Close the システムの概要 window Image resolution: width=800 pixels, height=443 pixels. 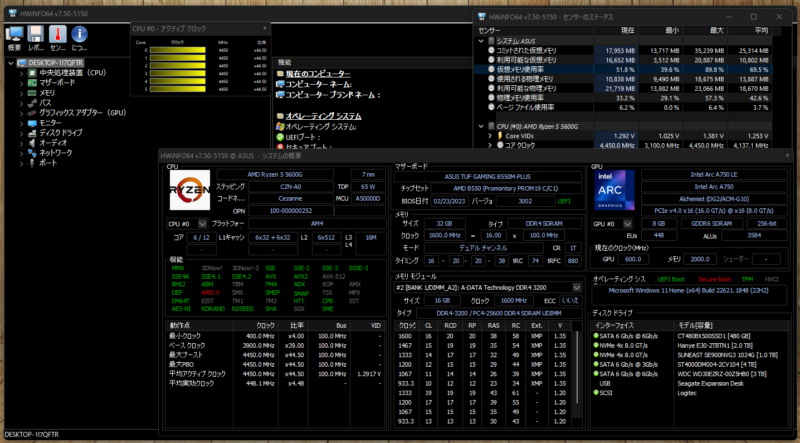[x=787, y=155]
